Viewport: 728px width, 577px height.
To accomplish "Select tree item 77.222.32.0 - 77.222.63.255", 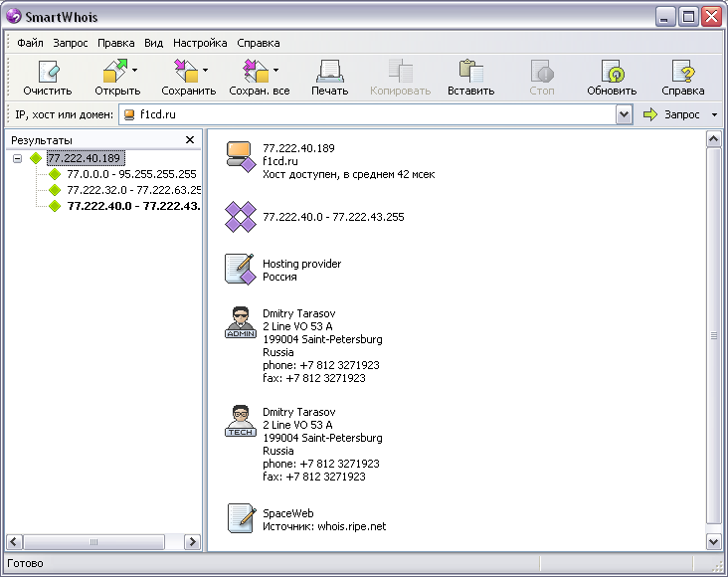I will tap(133, 190).
